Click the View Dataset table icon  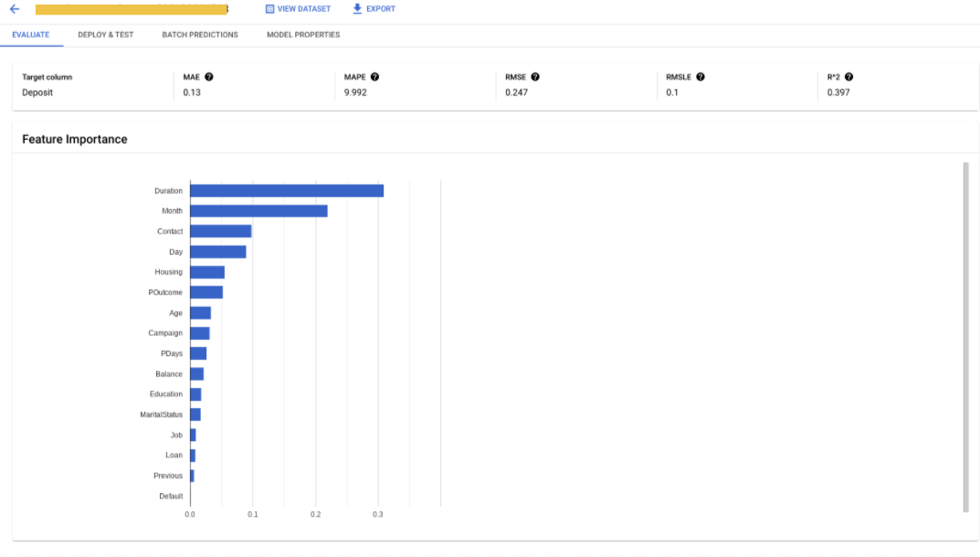(x=269, y=9)
